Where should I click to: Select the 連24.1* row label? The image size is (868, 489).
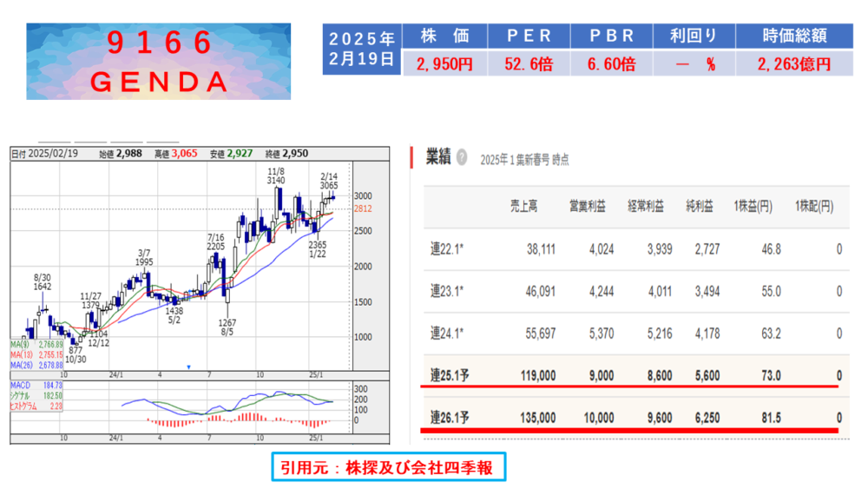[447, 334]
